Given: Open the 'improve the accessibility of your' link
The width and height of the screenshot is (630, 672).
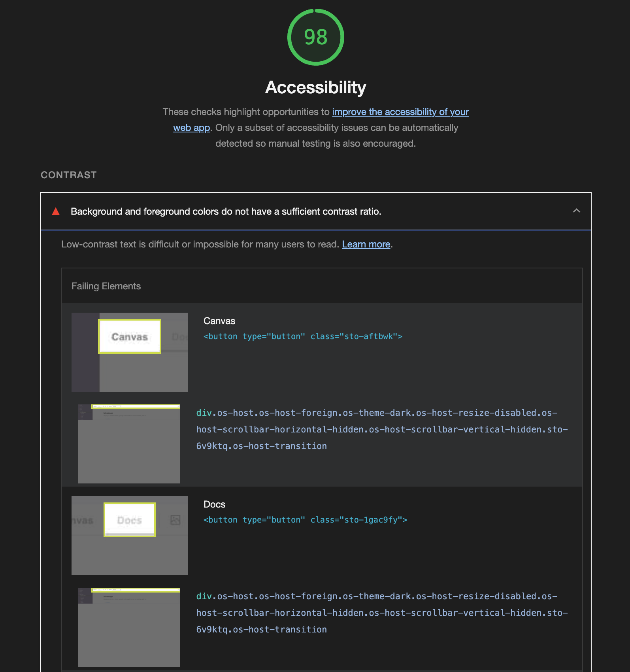Looking at the screenshot, I should [x=400, y=112].
